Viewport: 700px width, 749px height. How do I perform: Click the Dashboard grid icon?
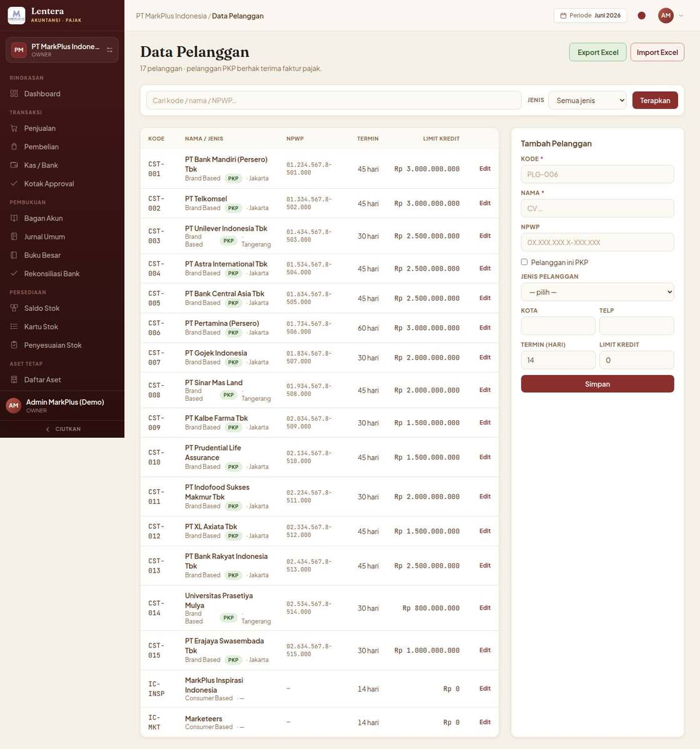pos(14,94)
